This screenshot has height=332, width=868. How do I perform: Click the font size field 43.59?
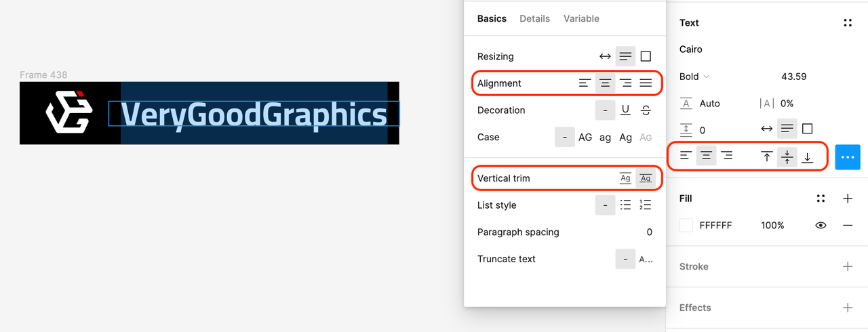coord(793,77)
